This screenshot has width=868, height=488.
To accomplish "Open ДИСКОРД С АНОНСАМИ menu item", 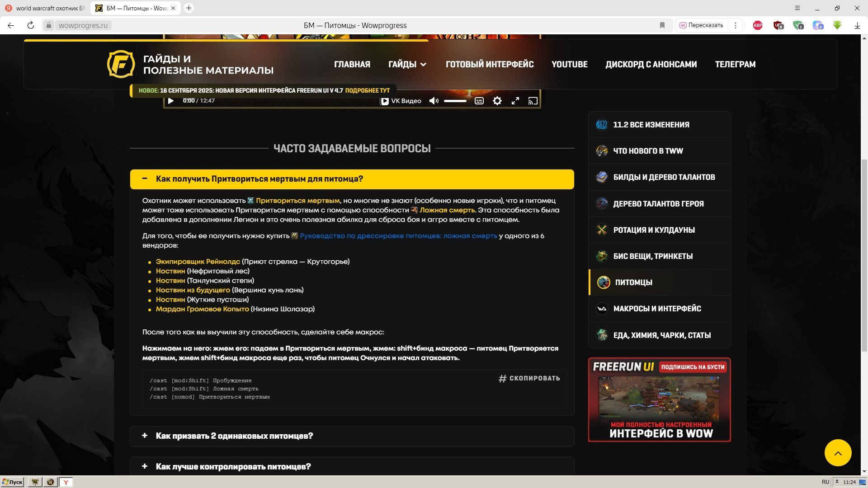I will (x=651, y=64).
